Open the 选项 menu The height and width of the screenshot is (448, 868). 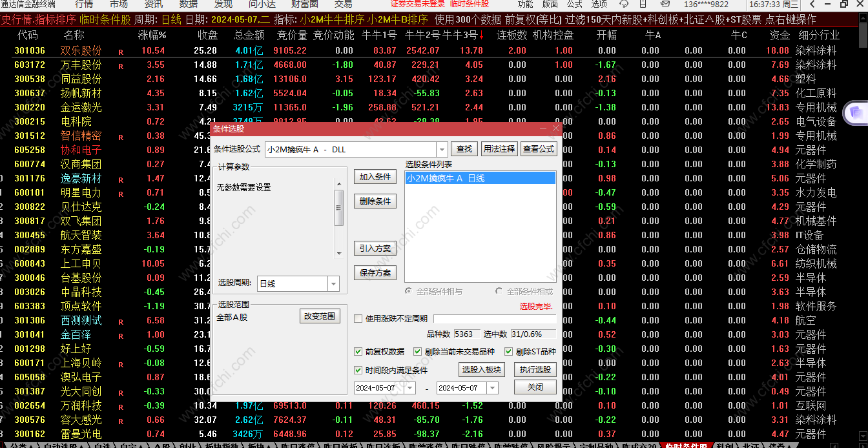point(599,4)
